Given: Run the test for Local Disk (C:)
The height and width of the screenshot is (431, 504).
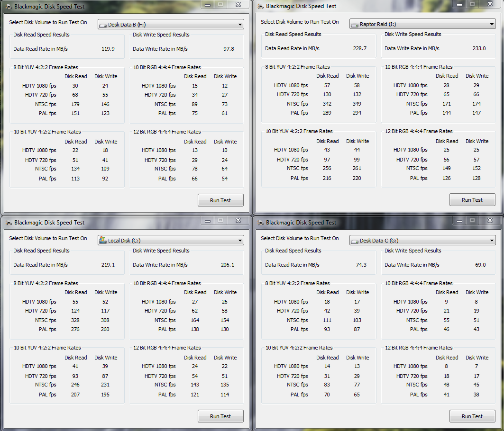Looking at the screenshot, I should point(220,416).
